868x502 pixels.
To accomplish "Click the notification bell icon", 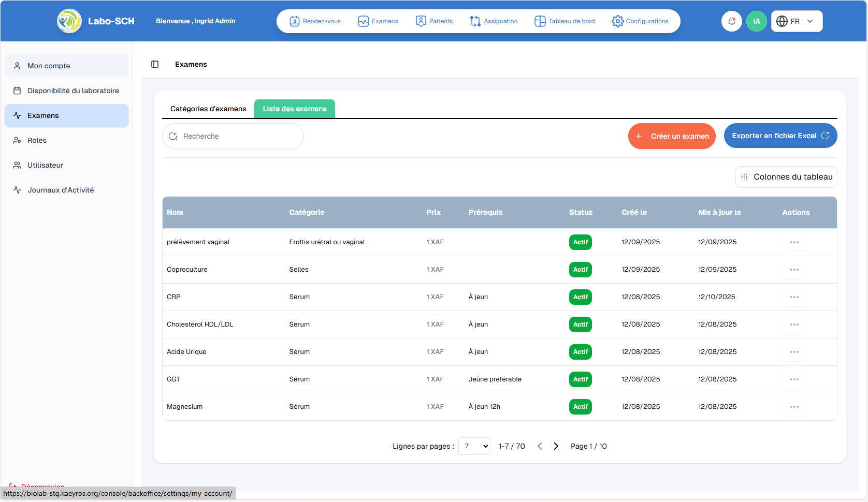I will pyautogui.click(x=731, y=21).
